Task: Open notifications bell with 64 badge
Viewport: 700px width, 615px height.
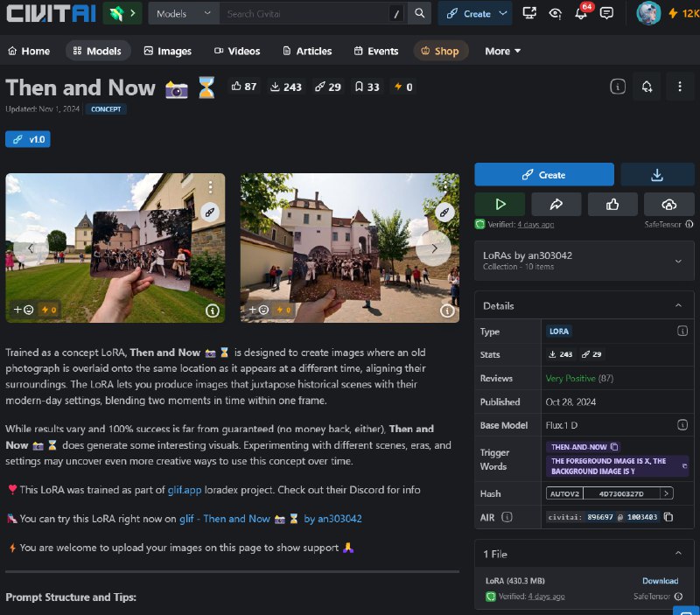Action: [582, 12]
